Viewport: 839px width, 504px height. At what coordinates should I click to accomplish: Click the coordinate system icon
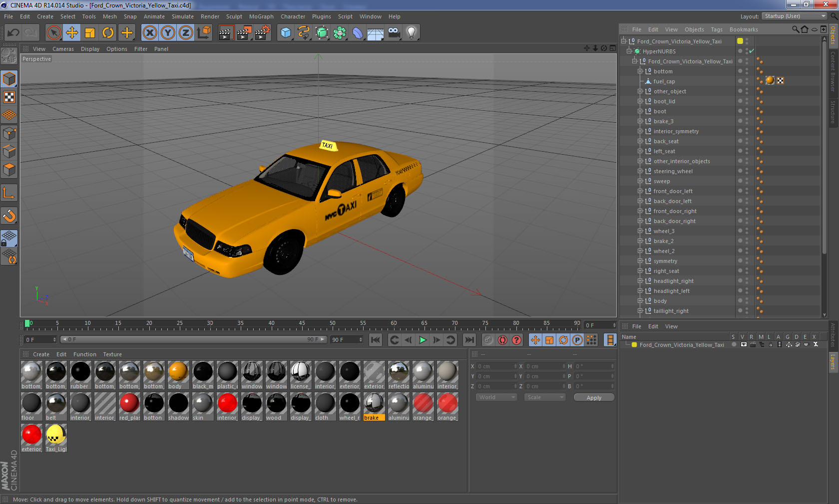(x=204, y=33)
